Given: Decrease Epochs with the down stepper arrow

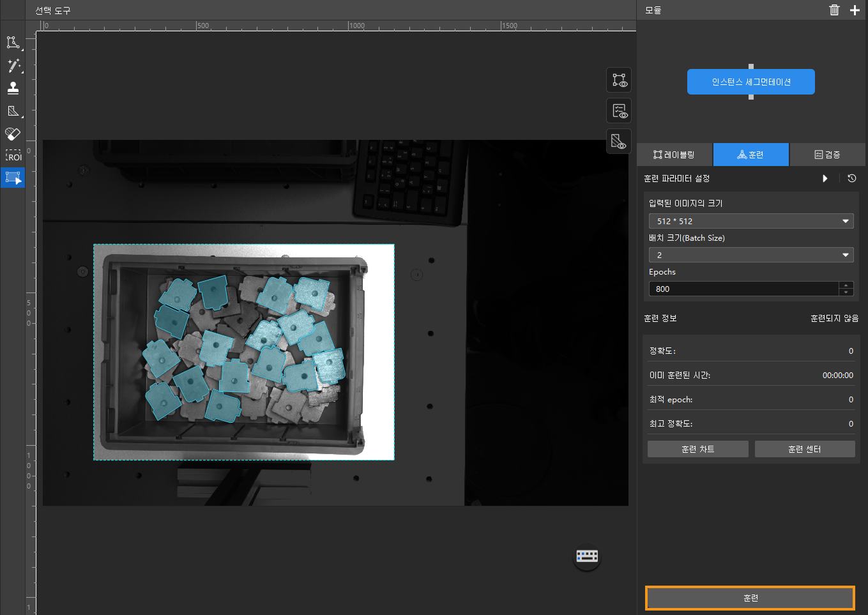Looking at the screenshot, I should [x=846, y=292].
